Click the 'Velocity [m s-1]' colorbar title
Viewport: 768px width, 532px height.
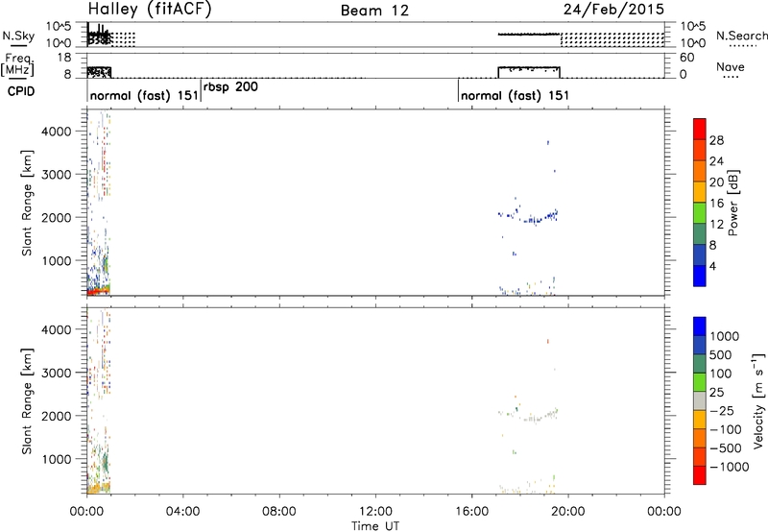tap(757, 400)
